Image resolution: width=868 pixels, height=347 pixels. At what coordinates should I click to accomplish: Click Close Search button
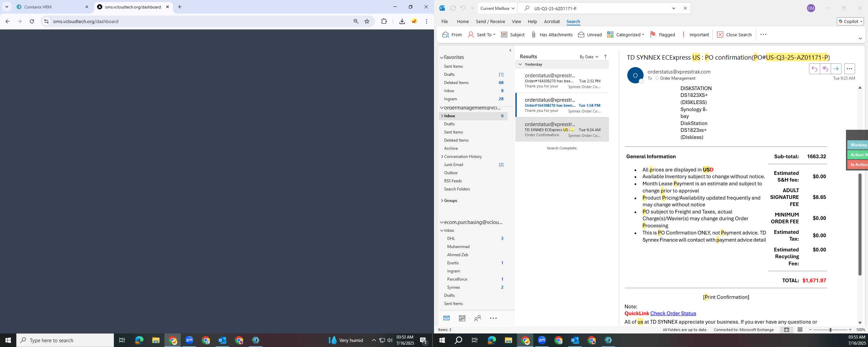point(734,35)
